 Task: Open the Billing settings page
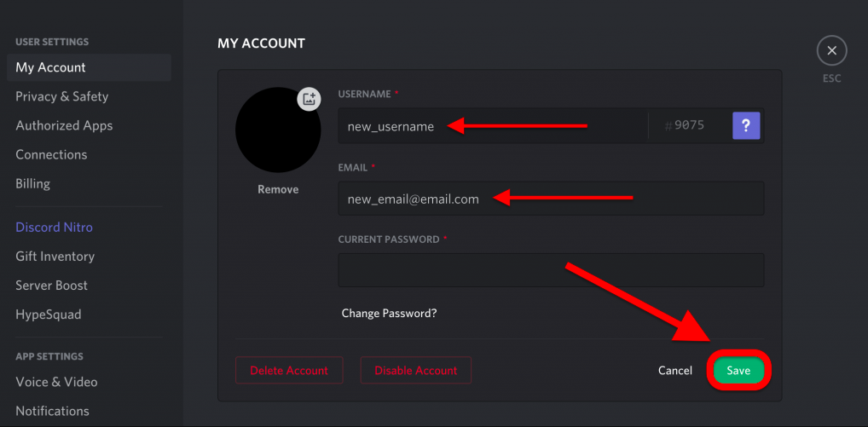click(x=33, y=183)
